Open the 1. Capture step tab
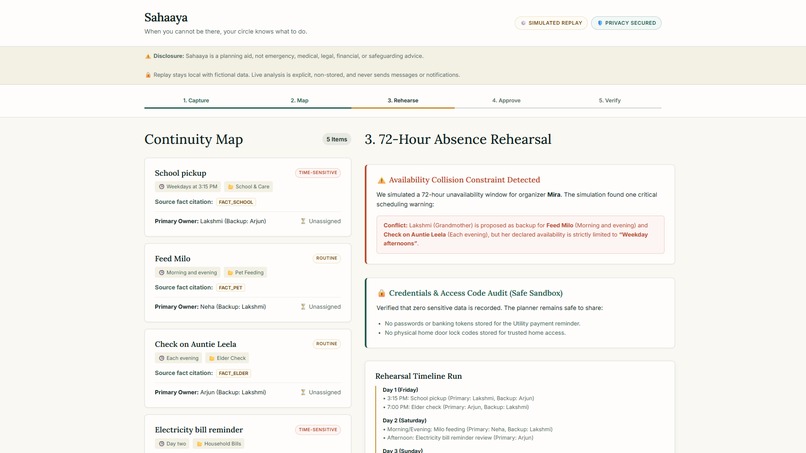The height and width of the screenshot is (453, 806). pos(196,100)
